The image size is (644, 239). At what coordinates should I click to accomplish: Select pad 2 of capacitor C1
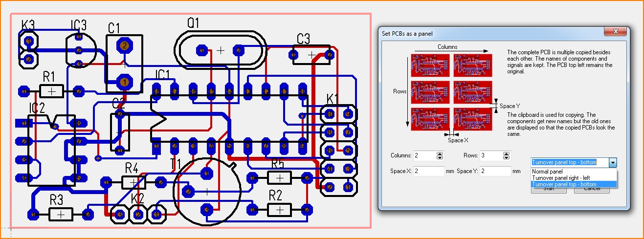click(124, 45)
